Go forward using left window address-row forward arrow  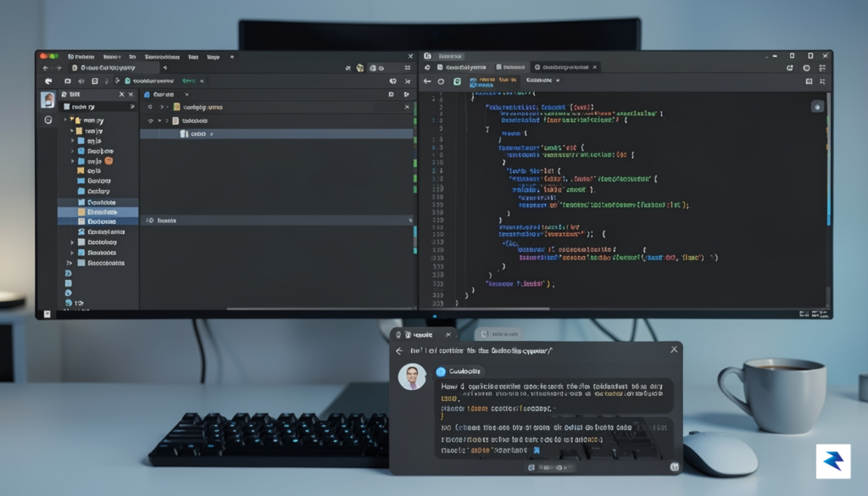point(58,68)
